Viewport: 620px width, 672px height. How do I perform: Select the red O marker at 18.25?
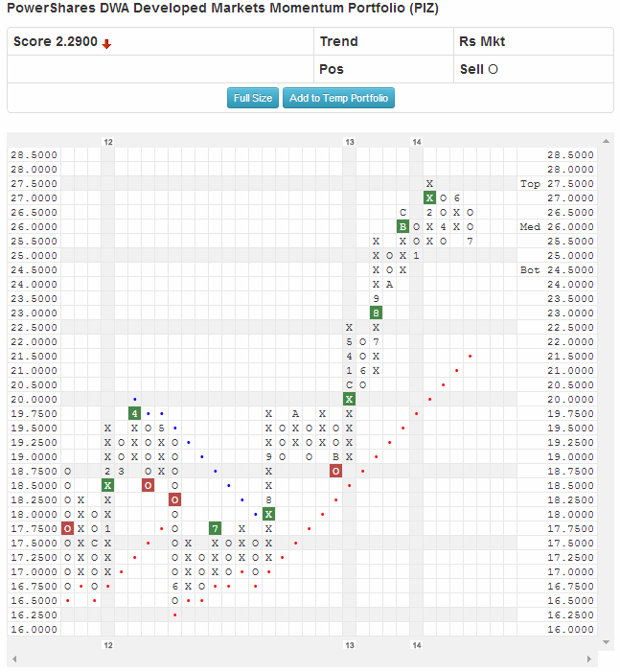(x=174, y=499)
